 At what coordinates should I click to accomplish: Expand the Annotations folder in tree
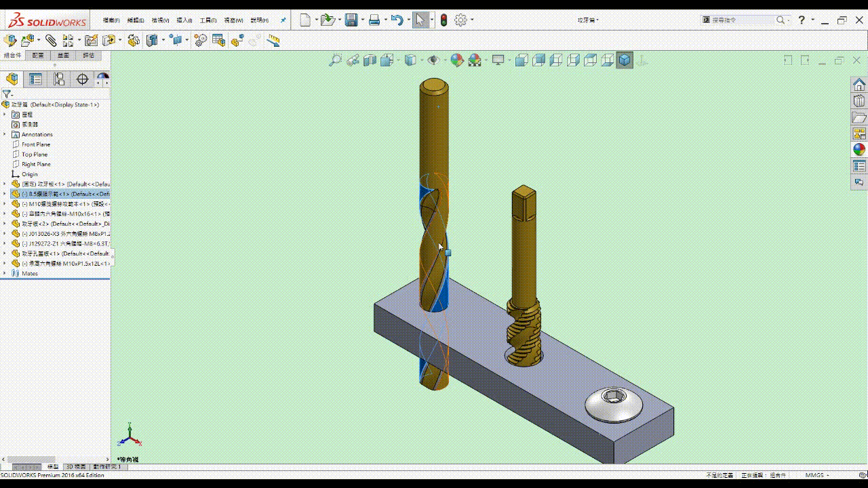(5, 134)
